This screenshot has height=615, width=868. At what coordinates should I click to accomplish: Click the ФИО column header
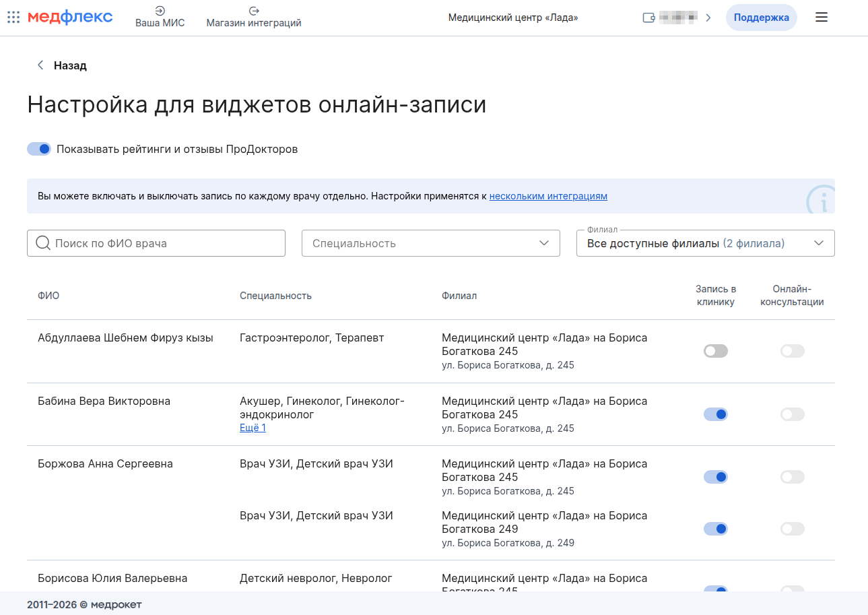coord(48,296)
